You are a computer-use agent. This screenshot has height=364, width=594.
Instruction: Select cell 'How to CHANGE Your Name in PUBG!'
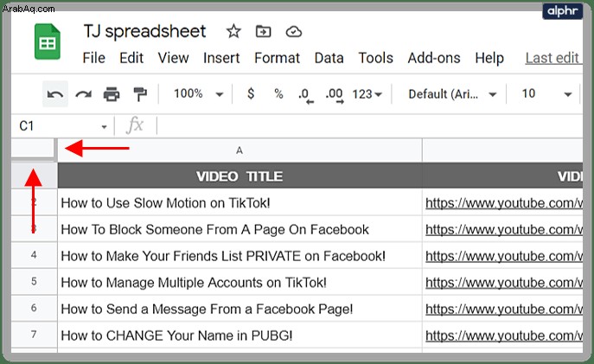240,335
